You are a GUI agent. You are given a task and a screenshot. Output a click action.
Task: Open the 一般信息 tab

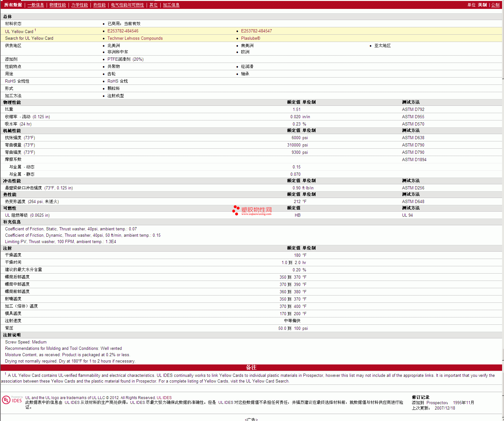[36, 5]
